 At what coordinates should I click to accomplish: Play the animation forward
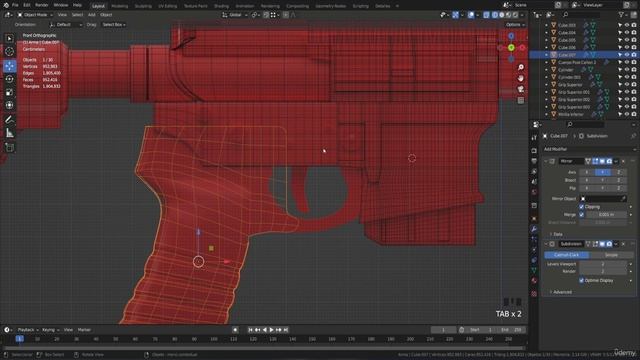pyautogui.click(x=271, y=330)
